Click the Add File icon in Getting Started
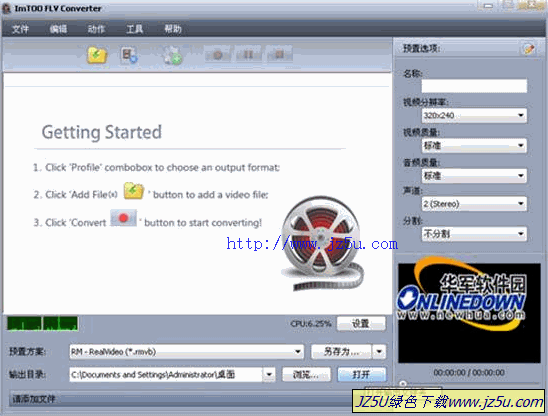Screen dimensions: 548x416 [134, 191]
